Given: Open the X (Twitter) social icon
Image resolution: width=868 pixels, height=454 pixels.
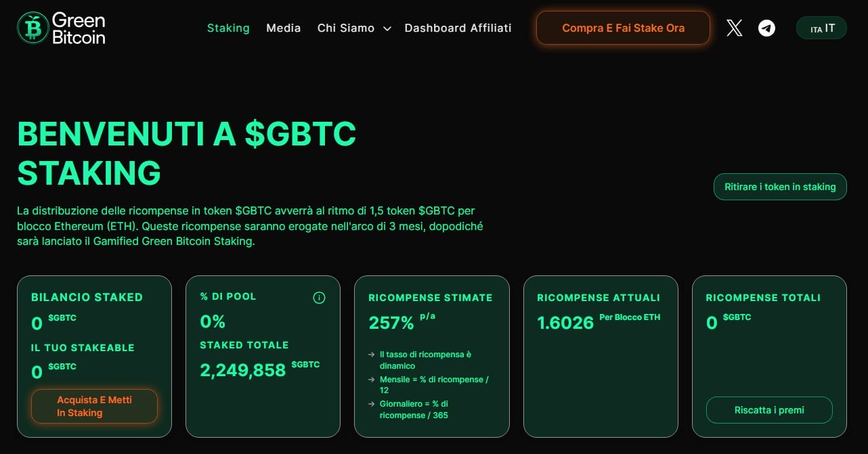Looking at the screenshot, I should [x=734, y=28].
